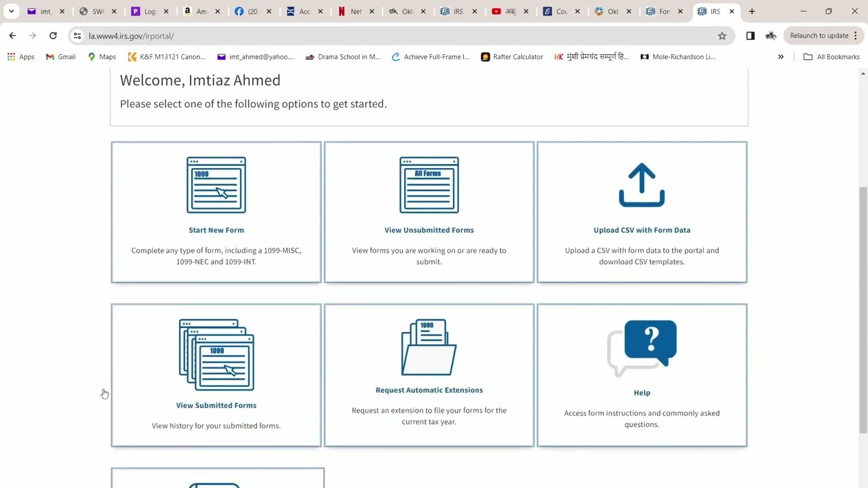Click the 1099 Start New Form icon

coord(216,185)
